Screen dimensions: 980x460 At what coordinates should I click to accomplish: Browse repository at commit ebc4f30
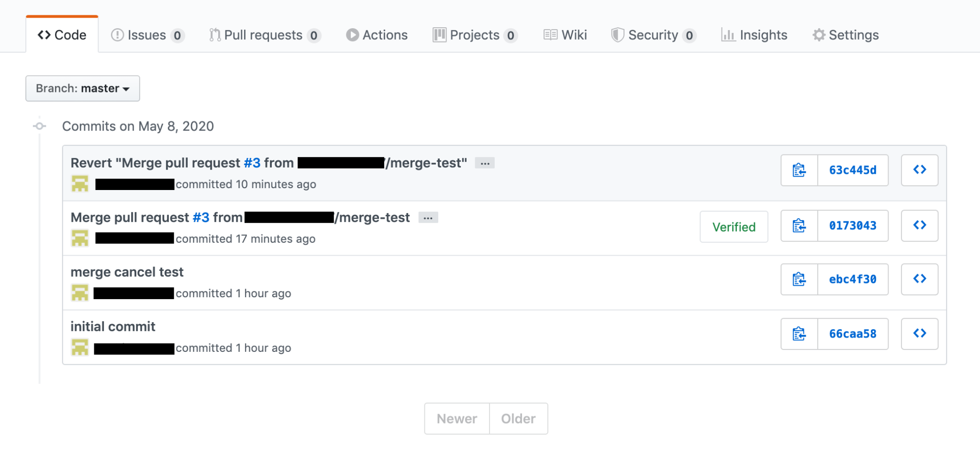click(x=919, y=279)
